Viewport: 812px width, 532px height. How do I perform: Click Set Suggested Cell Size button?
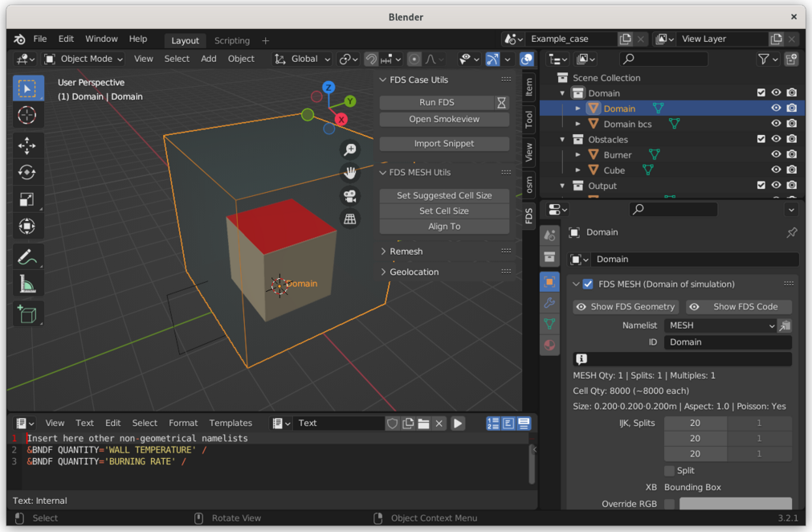444,195
